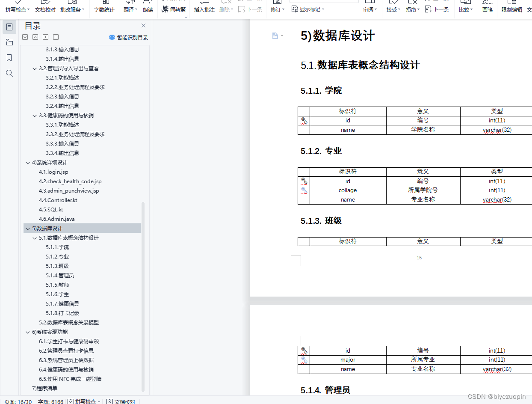This screenshot has width=532, height=404.
Task: Click 限制编辑 toolbar button
Action: 512,9
